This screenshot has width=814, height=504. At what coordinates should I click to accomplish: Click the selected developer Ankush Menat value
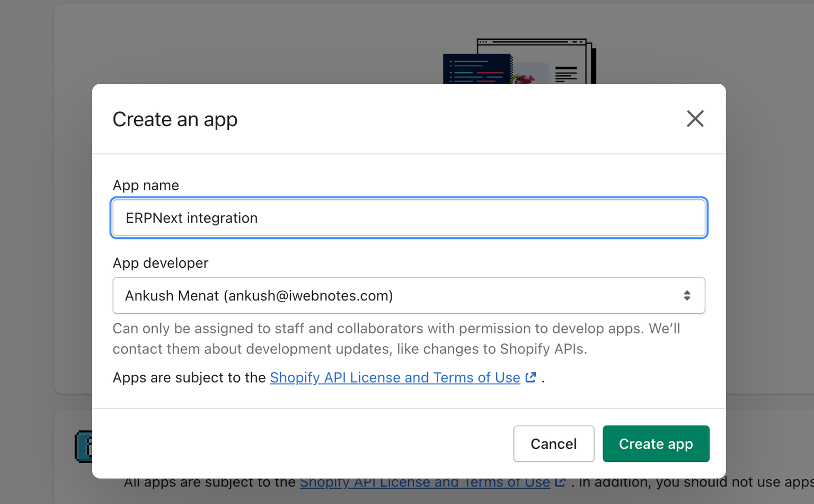259,296
